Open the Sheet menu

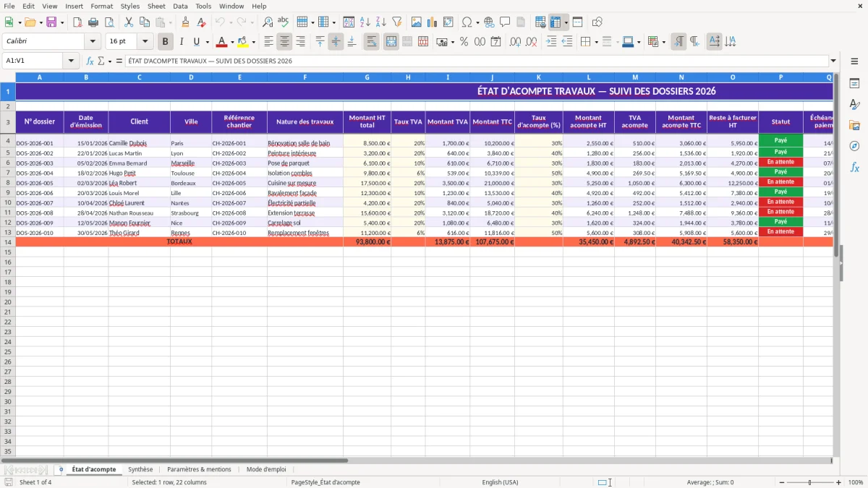[156, 6]
